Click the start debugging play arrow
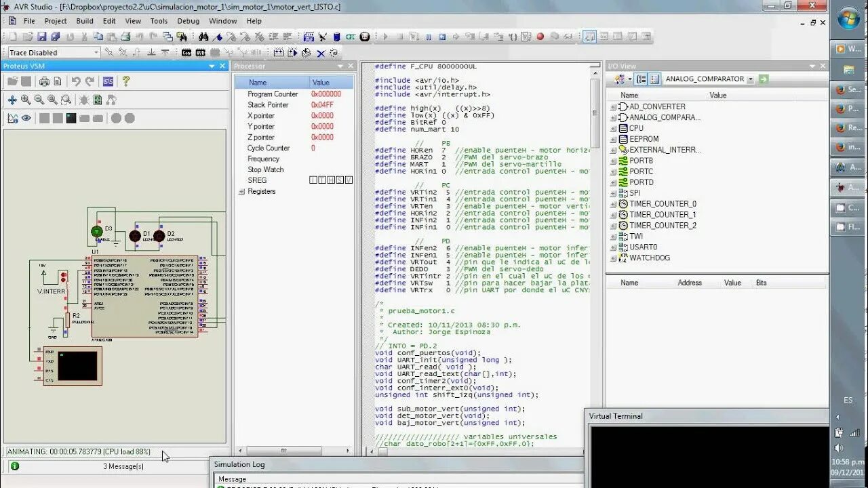Screen dimensions: 868x488 (385, 37)
